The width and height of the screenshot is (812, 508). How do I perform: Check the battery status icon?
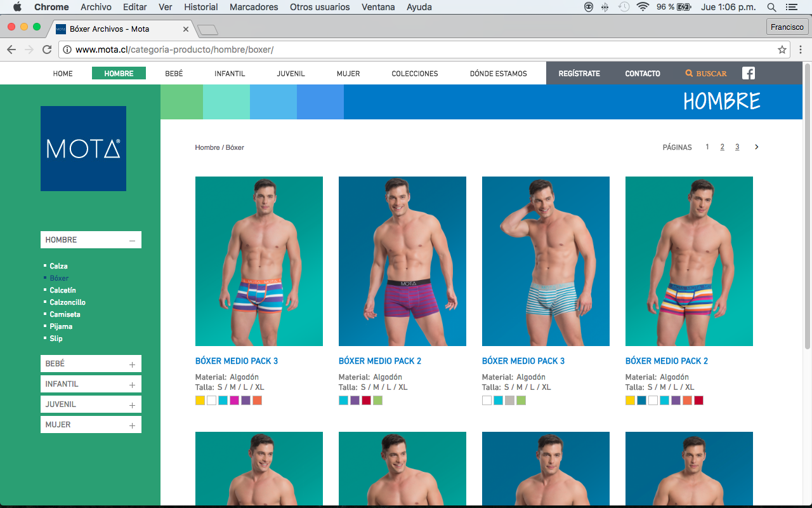684,7
